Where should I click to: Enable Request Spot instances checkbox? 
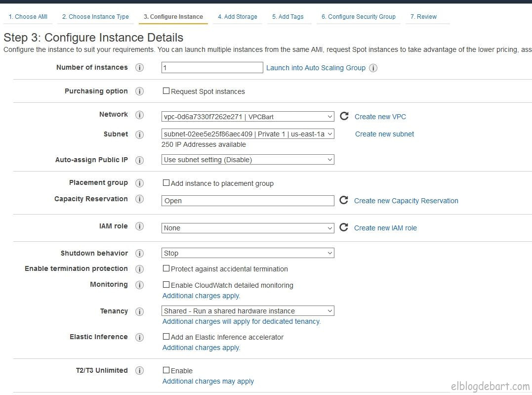pyautogui.click(x=166, y=91)
